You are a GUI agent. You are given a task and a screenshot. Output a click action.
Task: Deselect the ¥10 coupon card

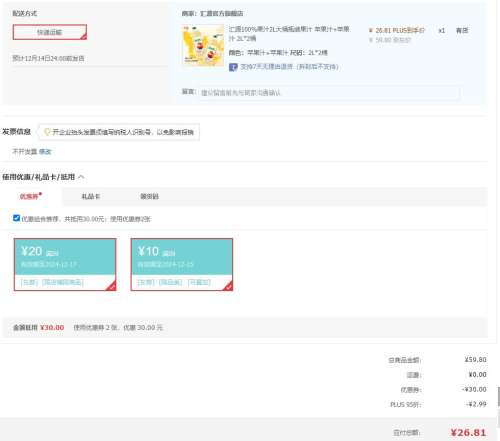[x=182, y=264]
